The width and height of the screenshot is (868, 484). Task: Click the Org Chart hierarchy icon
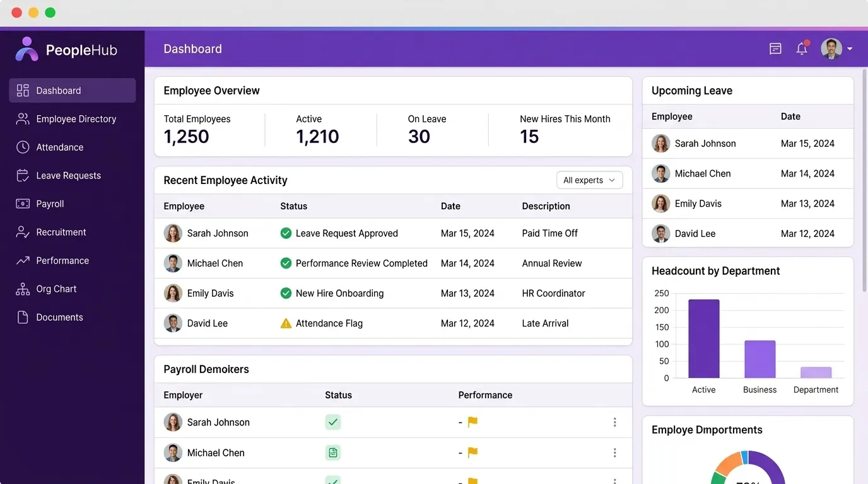(x=23, y=289)
